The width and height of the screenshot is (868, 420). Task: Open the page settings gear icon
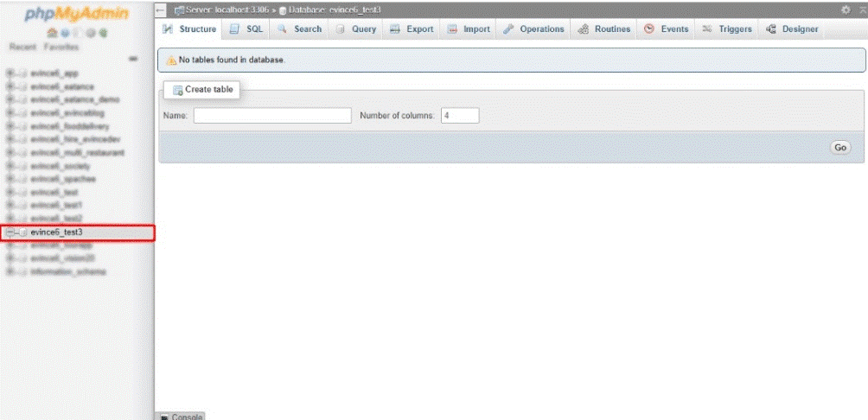tap(845, 9)
